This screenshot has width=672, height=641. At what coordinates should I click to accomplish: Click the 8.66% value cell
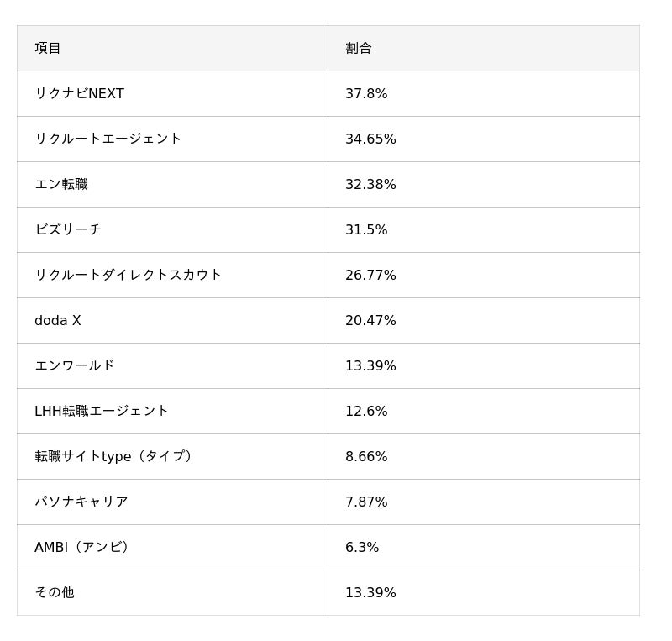366,457
